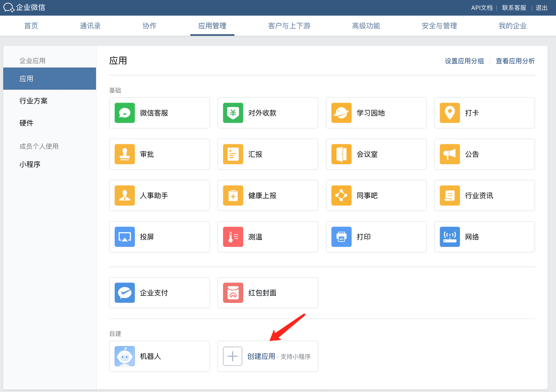Click the 企业支付 label text
This screenshot has height=392, width=556.
click(154, 293)
